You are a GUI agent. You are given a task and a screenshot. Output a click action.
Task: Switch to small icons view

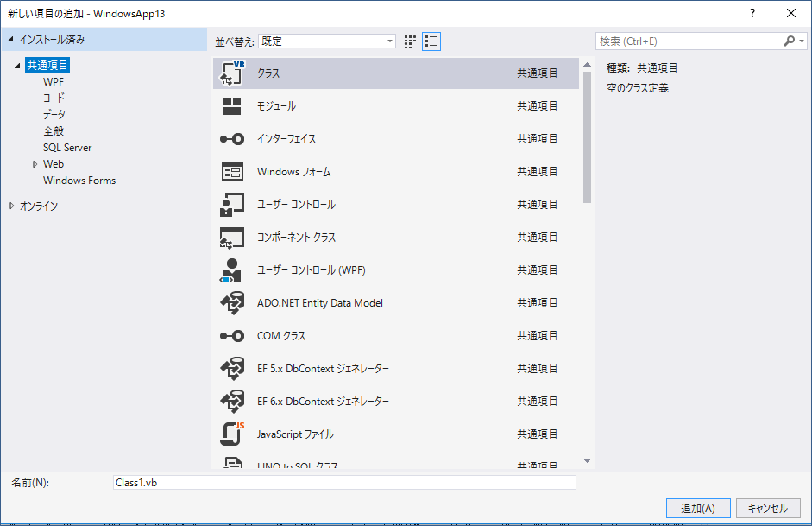411,41
